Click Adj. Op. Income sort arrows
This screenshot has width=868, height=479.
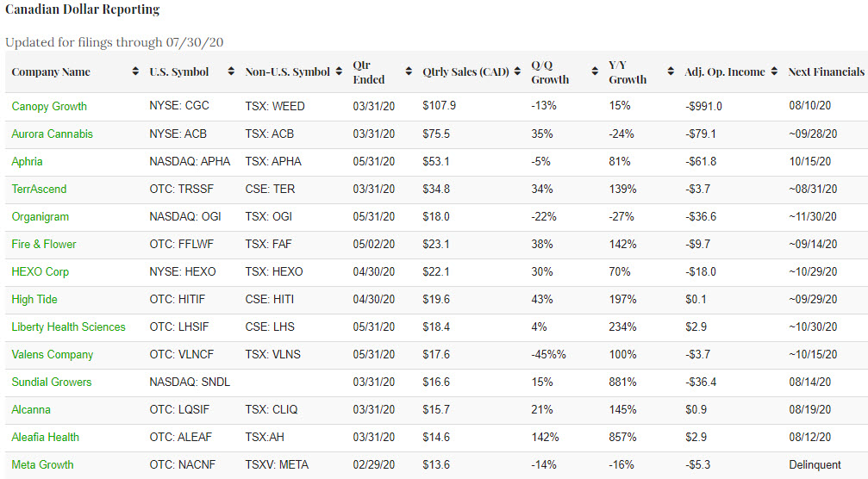coord(774,72)
